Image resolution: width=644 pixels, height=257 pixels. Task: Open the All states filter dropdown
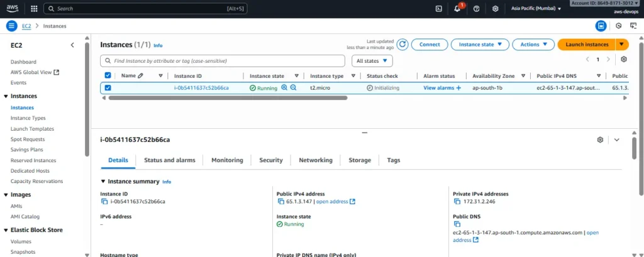tap(372, 61)
